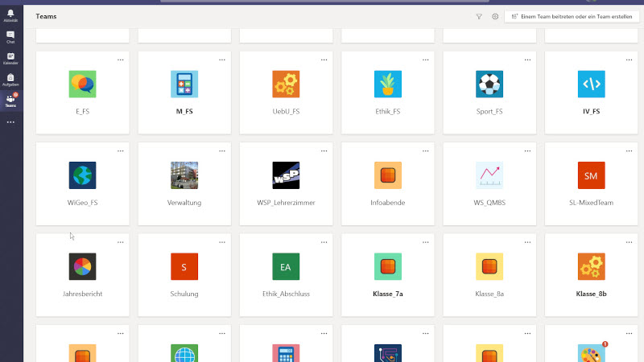This screenshot has height=362, width=644.
Task: Open more apps ellipsis in sidebar
Action: pyautogui.click(x=10, y=122)
